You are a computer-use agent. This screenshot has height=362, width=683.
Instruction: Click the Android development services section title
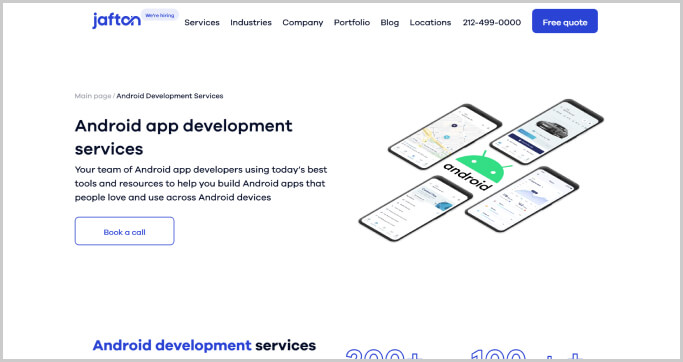pyautogui.click(x=204, y=345)
